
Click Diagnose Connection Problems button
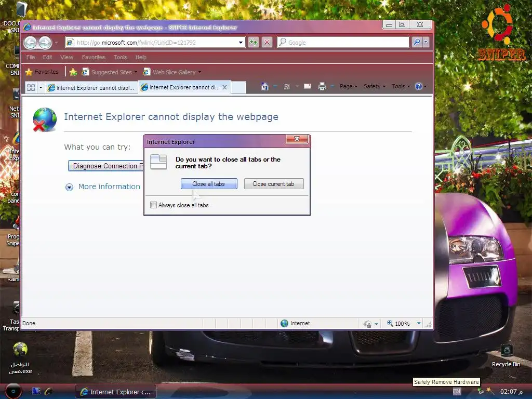pos(106,166)
